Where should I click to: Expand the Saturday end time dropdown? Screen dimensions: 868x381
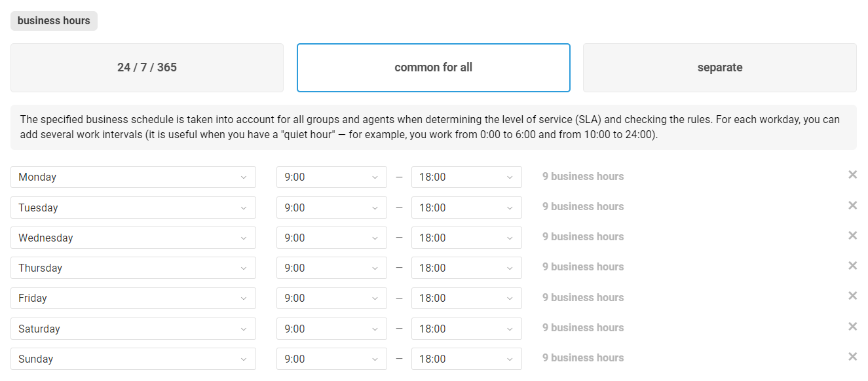click(466, 329)
